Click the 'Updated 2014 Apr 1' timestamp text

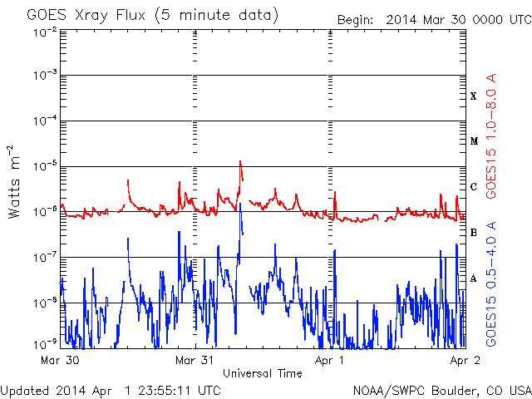111,390
